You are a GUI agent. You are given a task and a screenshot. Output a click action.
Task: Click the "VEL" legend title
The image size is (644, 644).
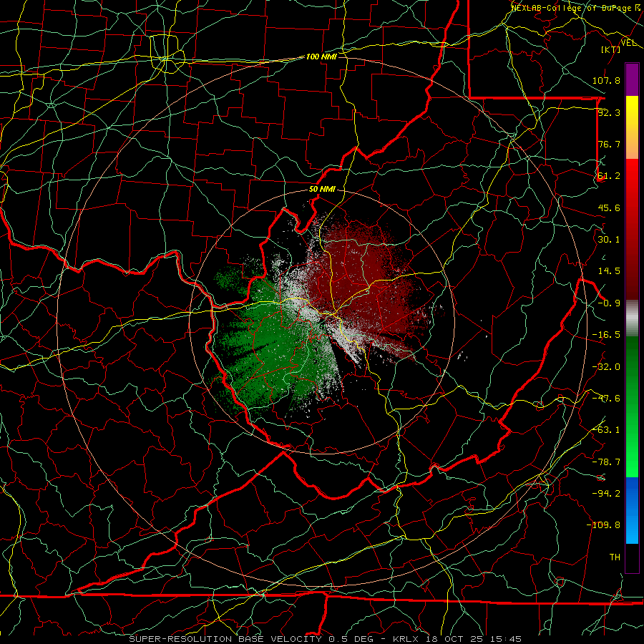(628, 42)
